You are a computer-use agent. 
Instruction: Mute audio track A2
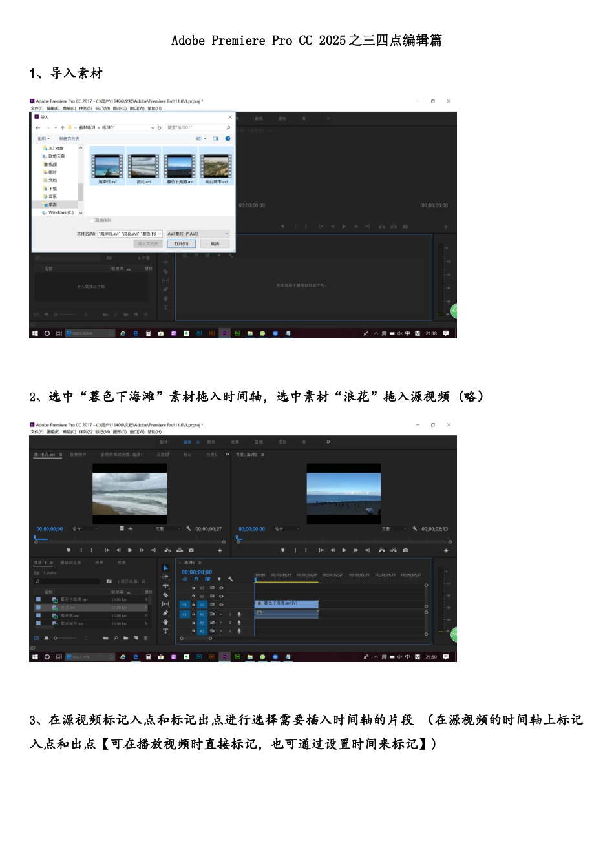(x=221, y=623)
